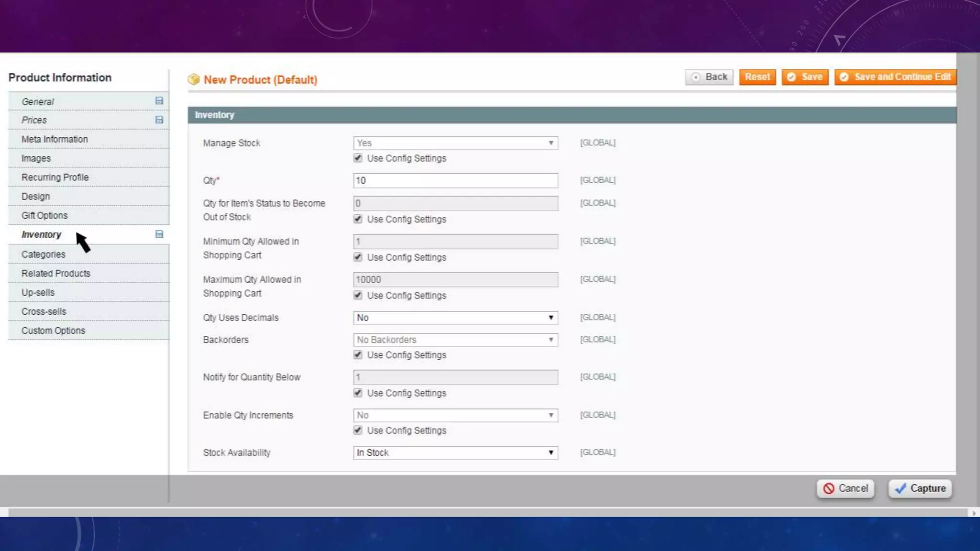Click the Save button

[805, 77]
